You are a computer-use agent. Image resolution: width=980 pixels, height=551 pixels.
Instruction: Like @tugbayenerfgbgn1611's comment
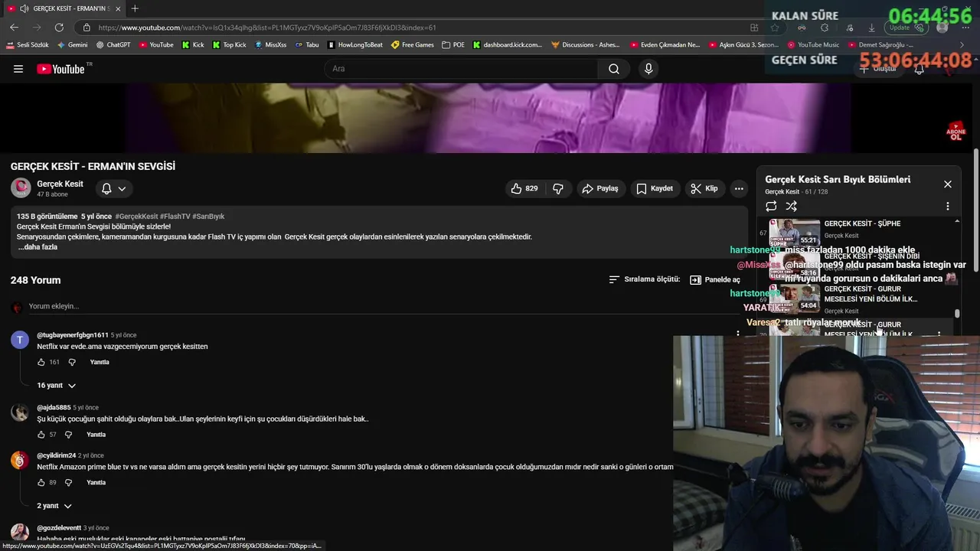point(41,362)
